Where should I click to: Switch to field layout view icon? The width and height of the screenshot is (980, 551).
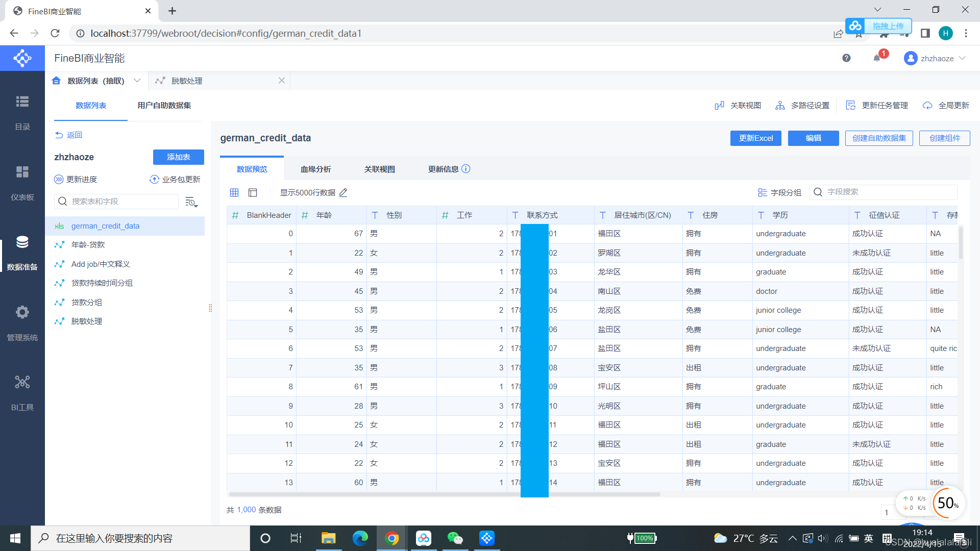253,192
